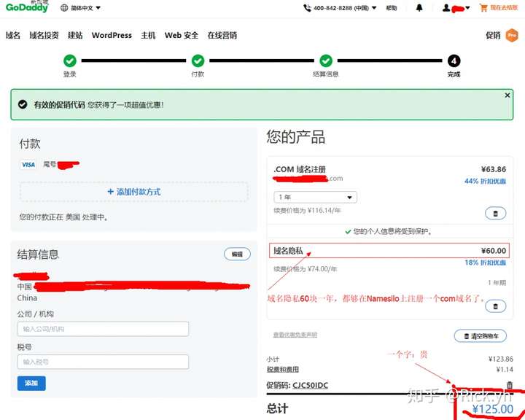Click the VISA card icon
Screen dimensions: 525x420
coord(28,165)
